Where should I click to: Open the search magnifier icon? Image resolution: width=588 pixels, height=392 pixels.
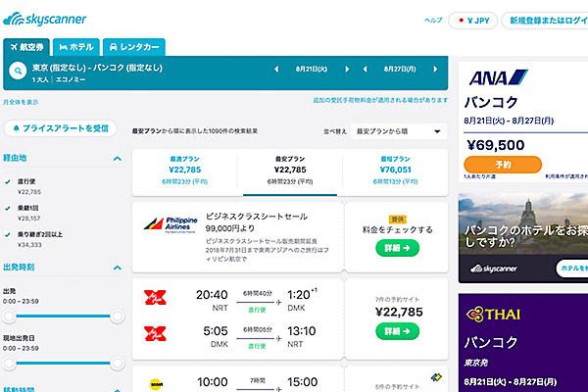pyautogui.click(x=18, y=71)
